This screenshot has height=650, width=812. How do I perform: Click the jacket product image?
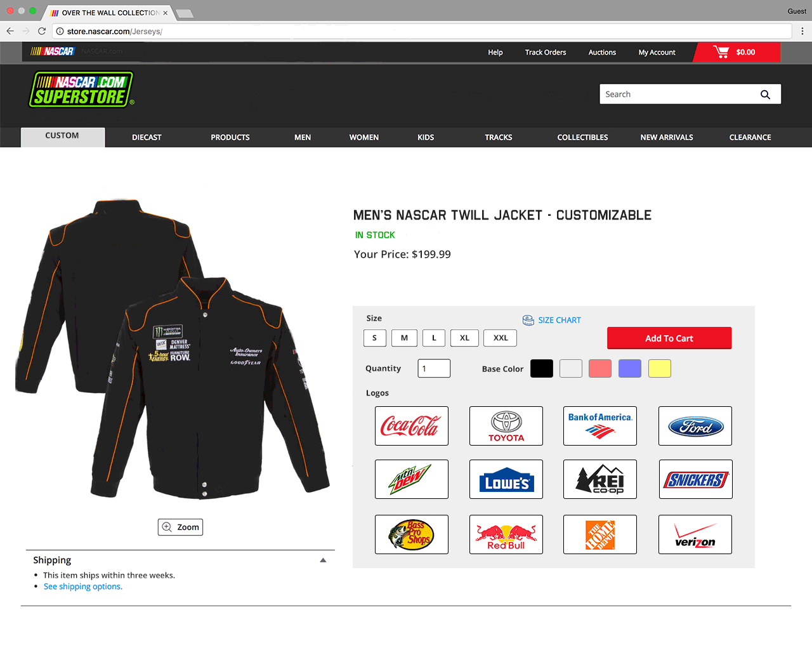point(173,349)
